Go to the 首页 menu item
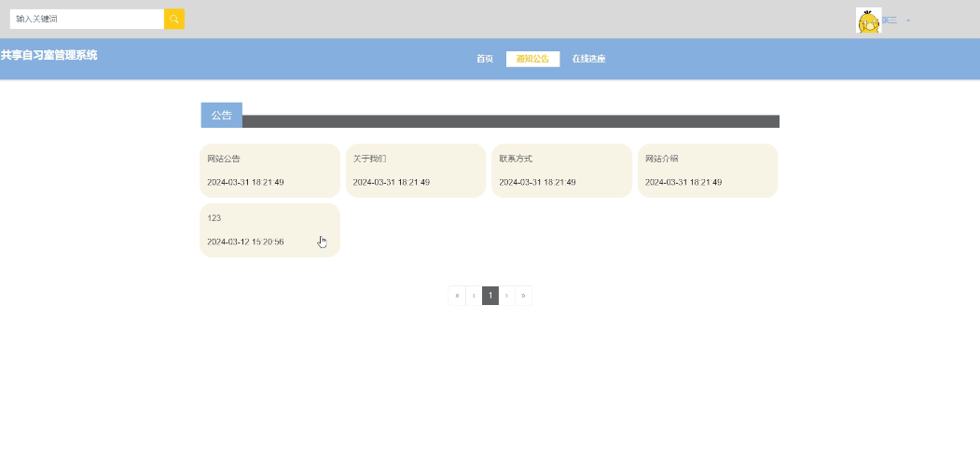Image resolution: width=980 pixels, height=458 pixels. pos(485,59)
